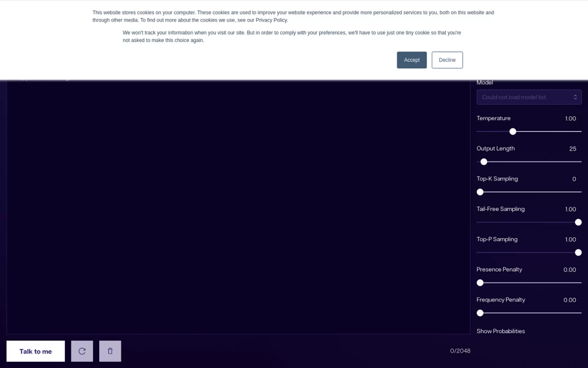Click the Accept cookies button
This screenshot has height=368, width=588.
pyautogui.click(x=412, y=60)
